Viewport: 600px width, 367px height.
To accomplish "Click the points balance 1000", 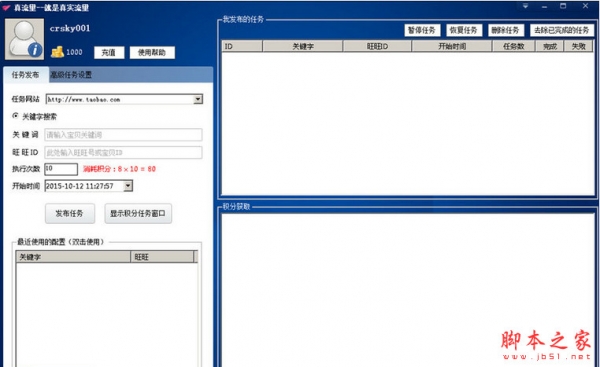I will (x=74, y=52).
